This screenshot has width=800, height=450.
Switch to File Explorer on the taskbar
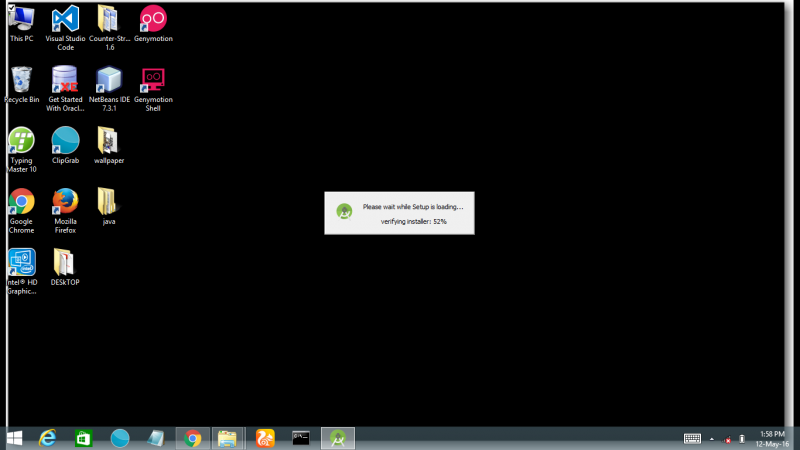[x=228, y=438]
